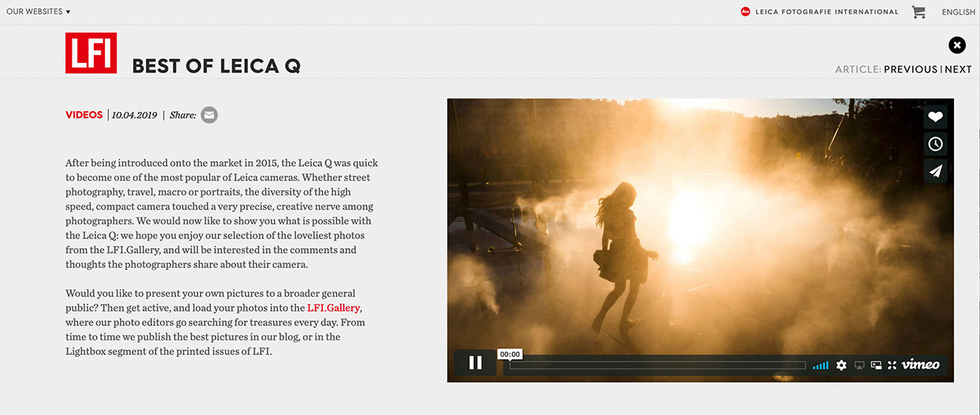Share video via paper plane icon
980x415 pixels.
tap(935, 171)
